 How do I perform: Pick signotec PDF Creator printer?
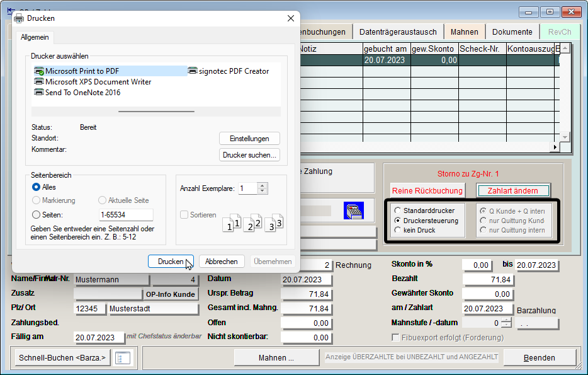[x=229, y=71]
